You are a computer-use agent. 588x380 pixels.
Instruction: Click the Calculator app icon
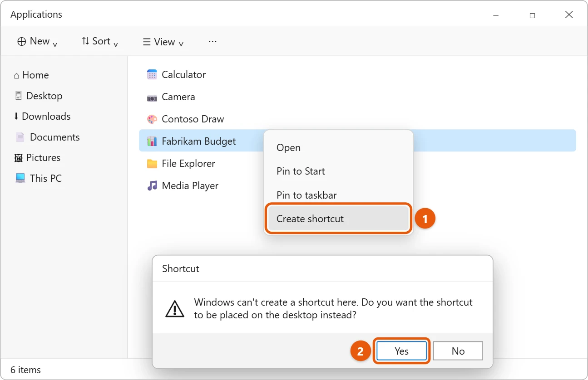point(152,75)
